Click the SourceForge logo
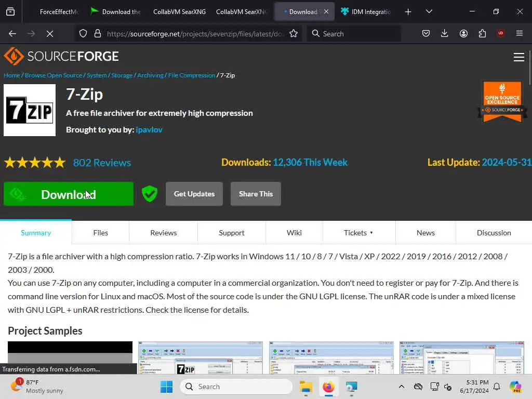This screenshot has width=532, height=399. [x=61, y=56]
